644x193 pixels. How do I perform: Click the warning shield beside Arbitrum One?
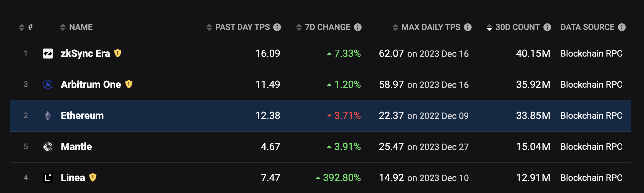point(129,84)
